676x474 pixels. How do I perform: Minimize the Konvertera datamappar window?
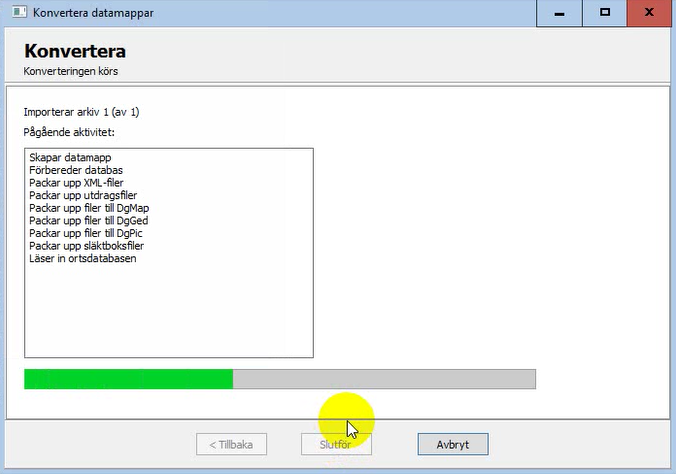[x=559, y=13]
